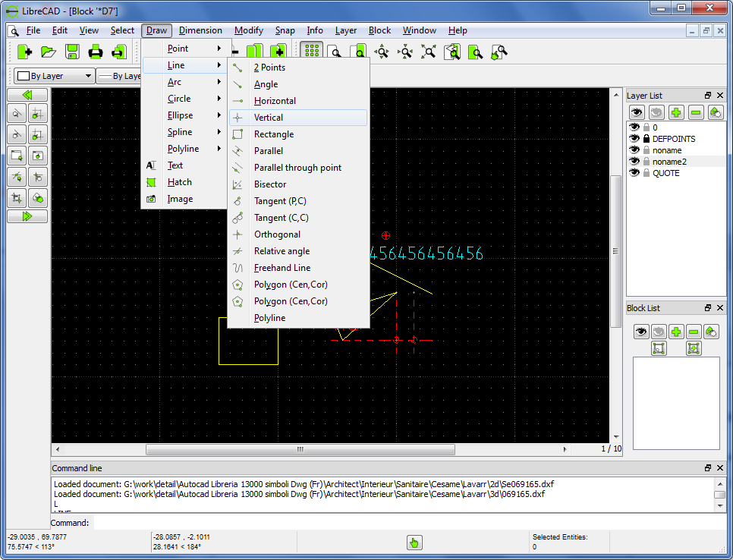Click the Zoom Pan hand-magnifier icon
This screenshot has width=733, height=560.
pos(499,52)
